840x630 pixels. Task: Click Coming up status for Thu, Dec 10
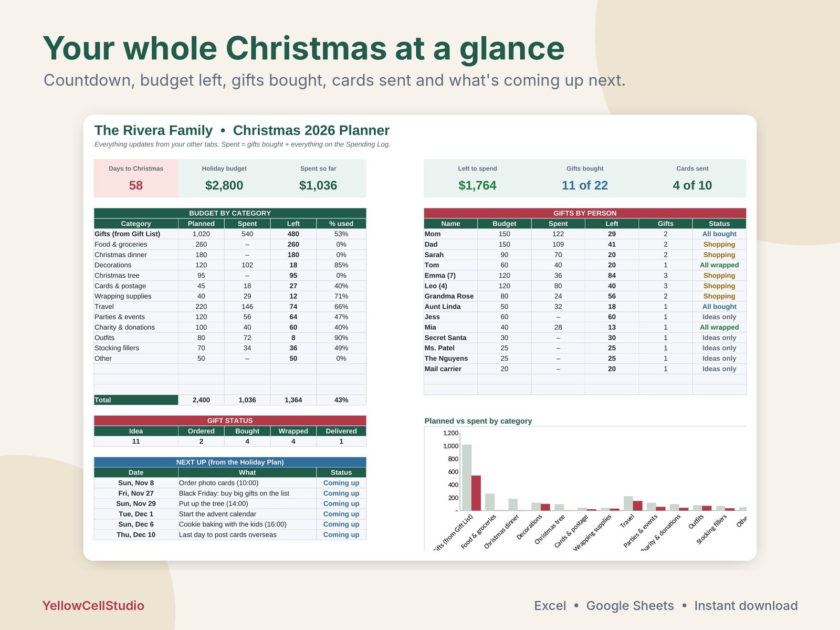coord(341,535)
